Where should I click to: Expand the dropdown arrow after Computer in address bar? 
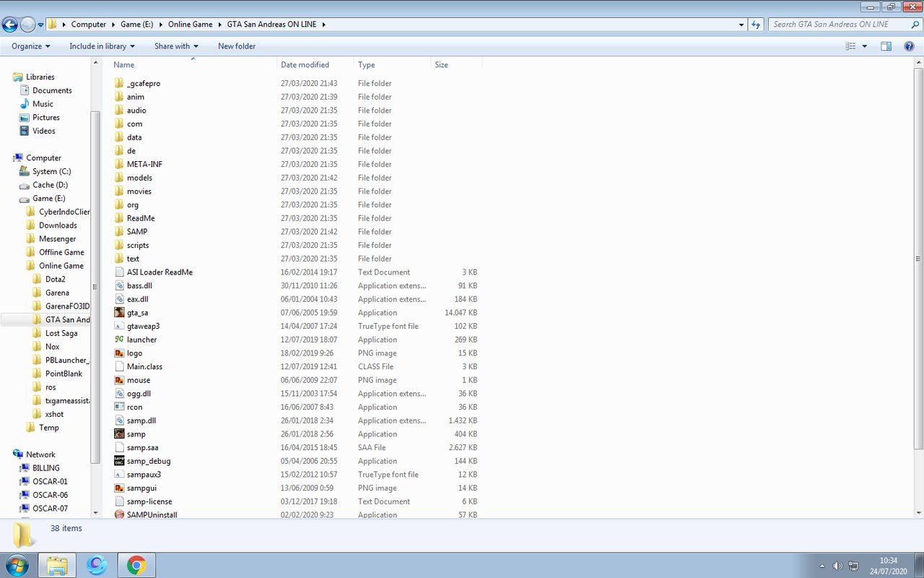pos(113,25)
